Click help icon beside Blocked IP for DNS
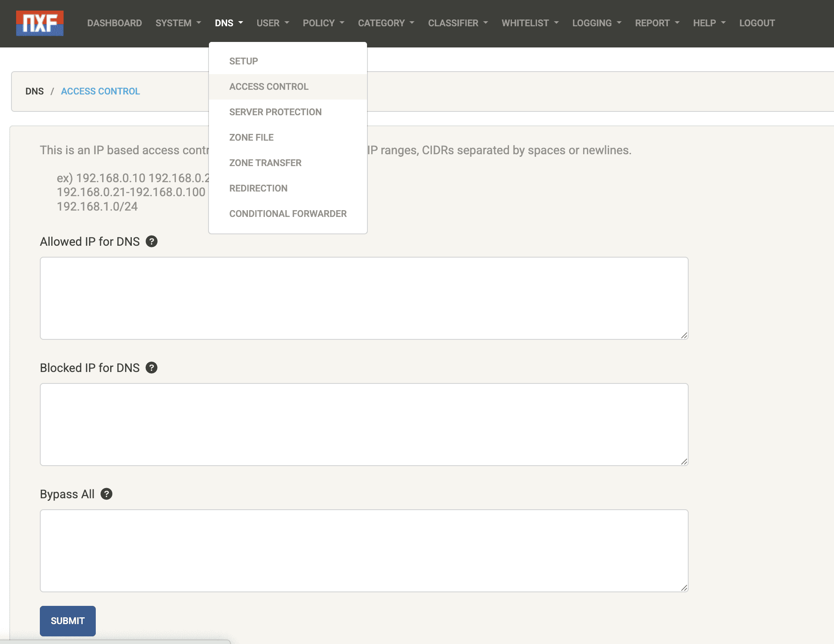This screenshot has height=644, width=834. tap(151, 368)
